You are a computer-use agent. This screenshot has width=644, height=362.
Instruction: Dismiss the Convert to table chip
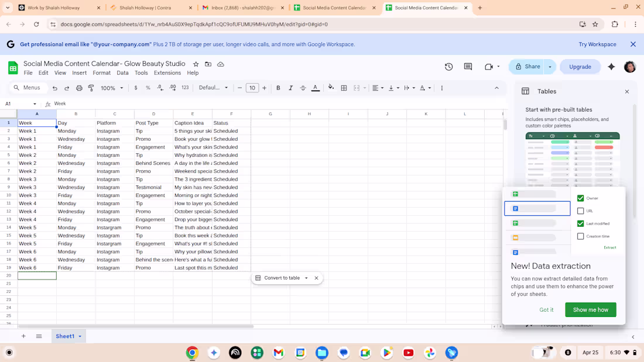click(x=316, y=278)
